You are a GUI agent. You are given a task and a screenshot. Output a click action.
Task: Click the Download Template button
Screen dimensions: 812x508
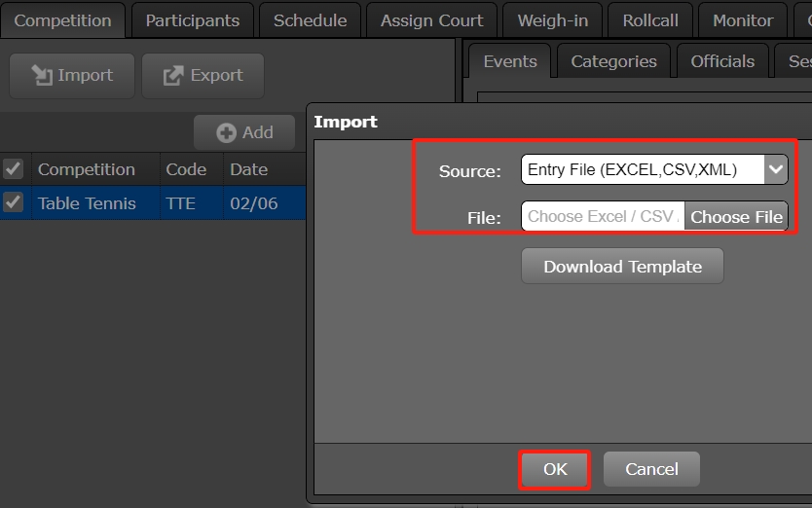coord(622,267)
